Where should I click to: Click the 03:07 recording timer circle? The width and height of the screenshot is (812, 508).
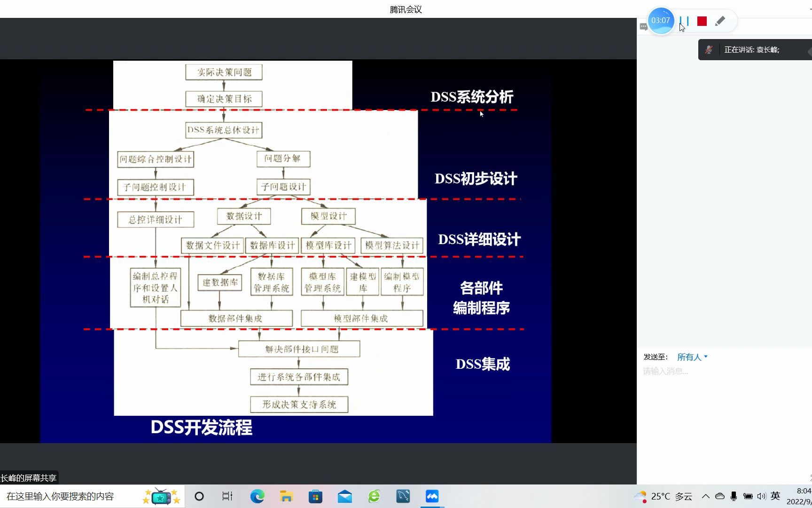pyautogui.click(x=661, y=21)
